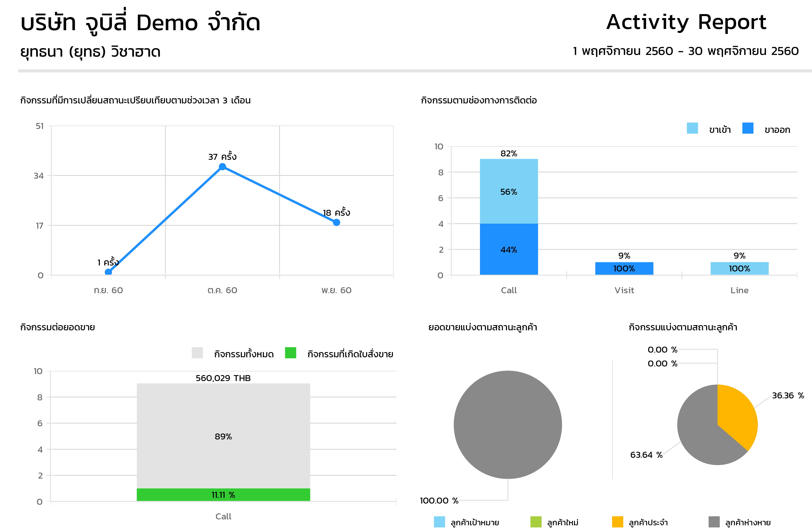812x530 pixels.
Task: Click the full gray 100.00 % pie chart
Action: pos(508,425)
